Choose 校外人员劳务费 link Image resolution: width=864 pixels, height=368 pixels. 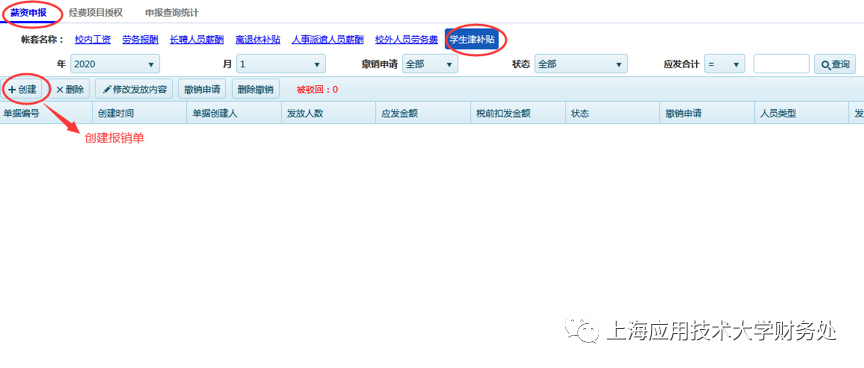(x=407, y=39)
